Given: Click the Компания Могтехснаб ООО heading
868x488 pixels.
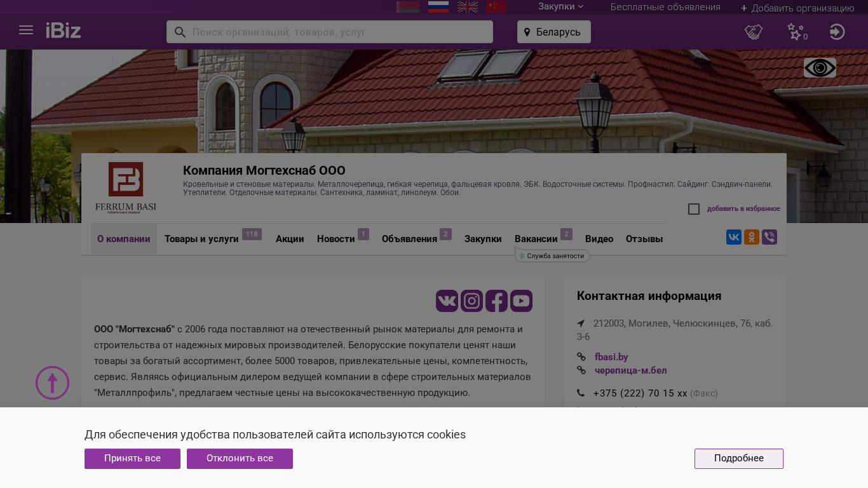Looking at the screenshot, I should point(264,170).
